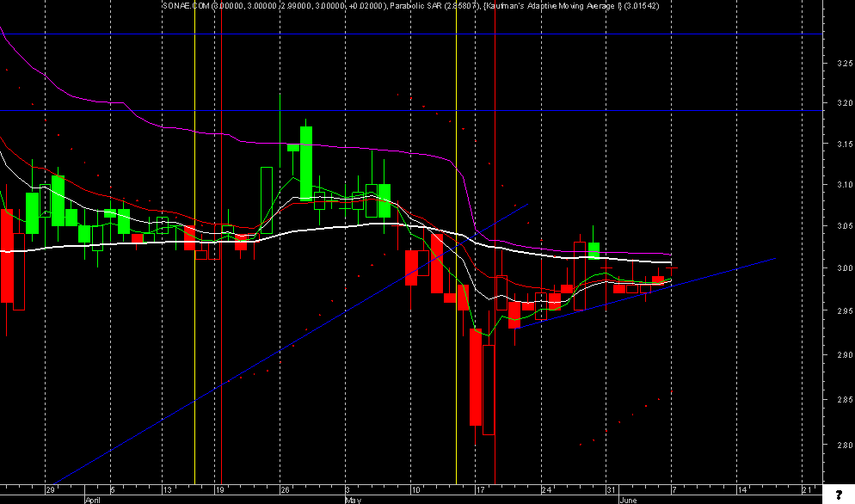Click date label 17 on time axis
855x504 pixels.
coord(480,490)
